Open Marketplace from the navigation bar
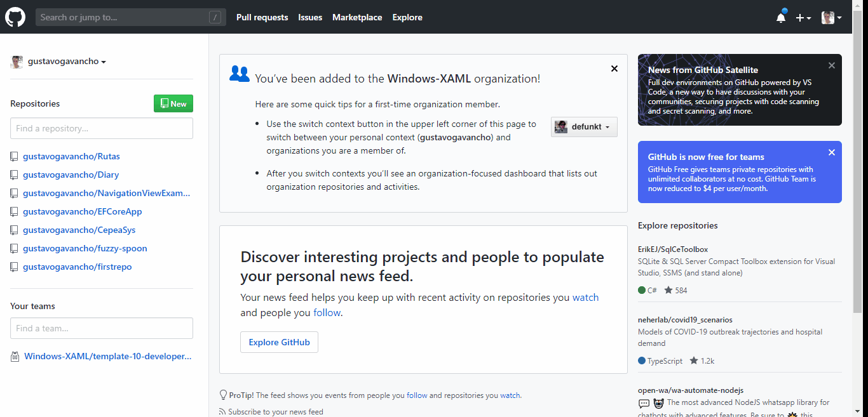The image size is (868, 417). tap(357, 17)
